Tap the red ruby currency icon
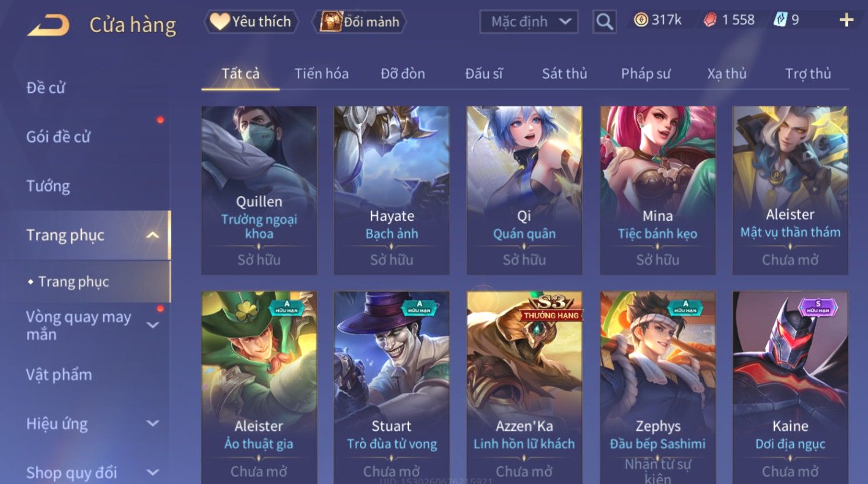The image size is (868, 484). pos(710,20)
